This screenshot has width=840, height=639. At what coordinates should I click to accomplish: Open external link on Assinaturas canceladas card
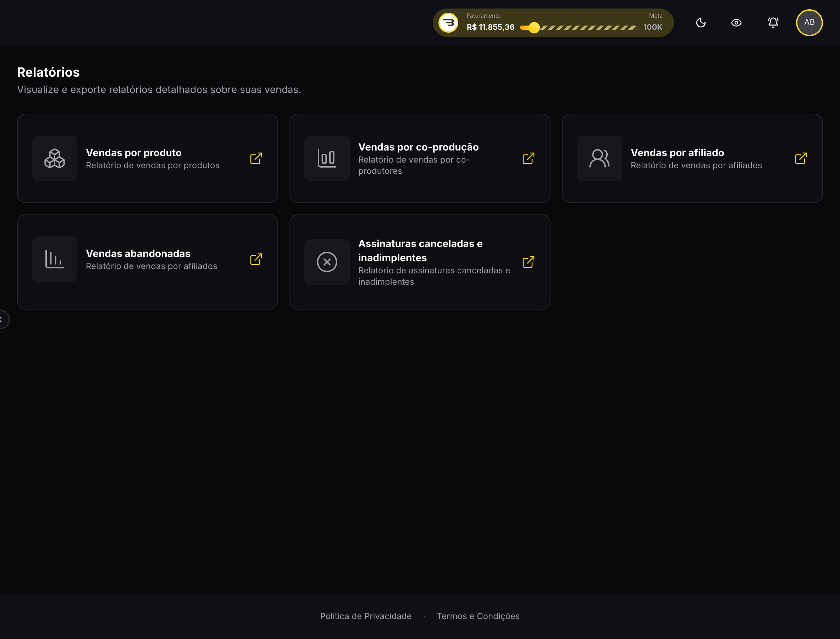point(528,262)
